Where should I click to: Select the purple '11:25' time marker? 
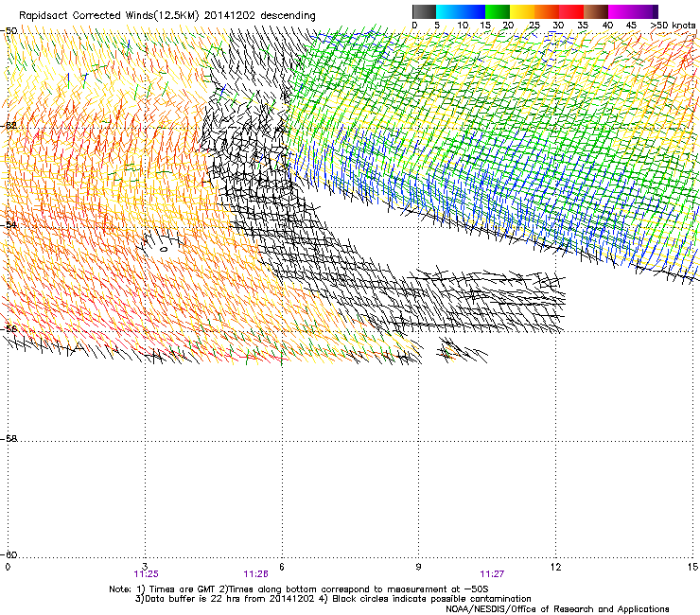pos(146,574)
